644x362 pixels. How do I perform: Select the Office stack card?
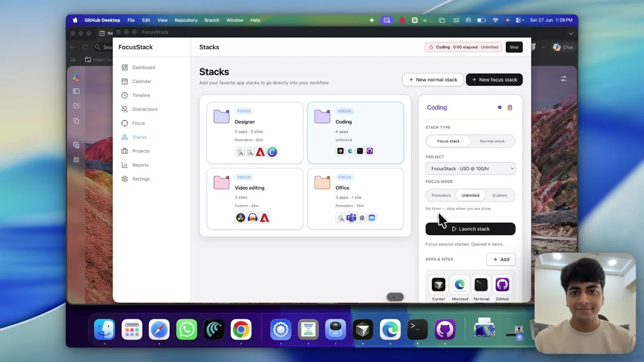click(x=355, y=199)
